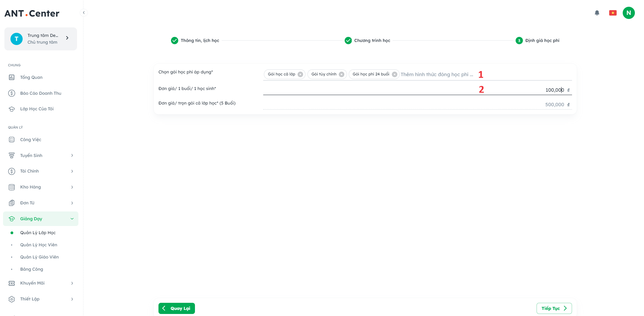This screenshot has height=316, width=644.
Task: Select Quản Lý Học Viên submenu item
Action: [39, 245]
